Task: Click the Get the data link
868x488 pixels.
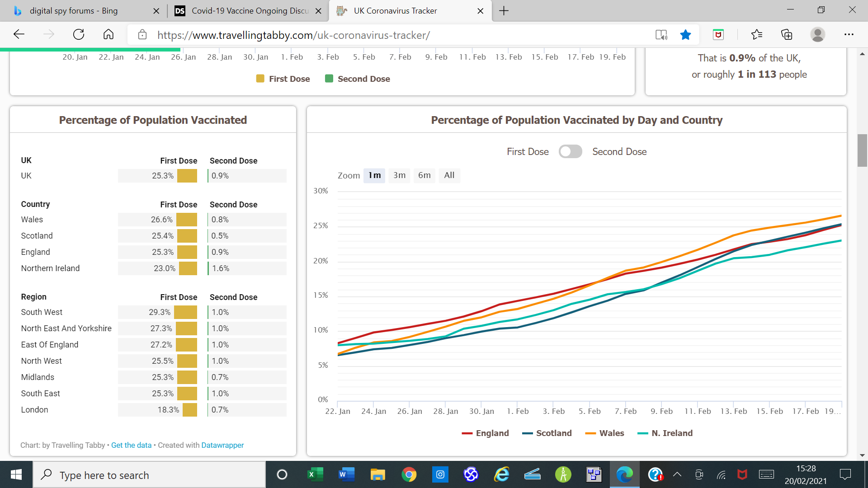Action: click(131, 445)
